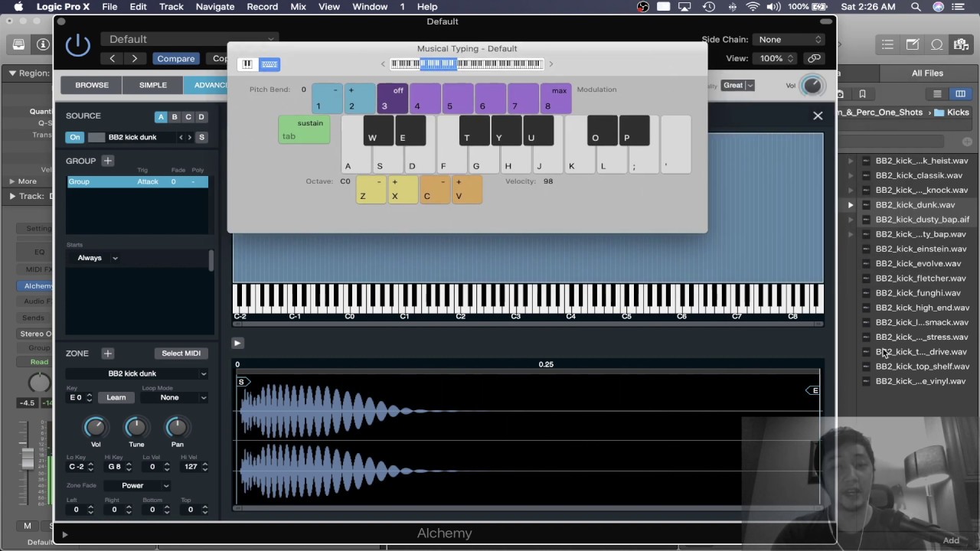Click the Hi Vel stepper arrows

[204, 467]
